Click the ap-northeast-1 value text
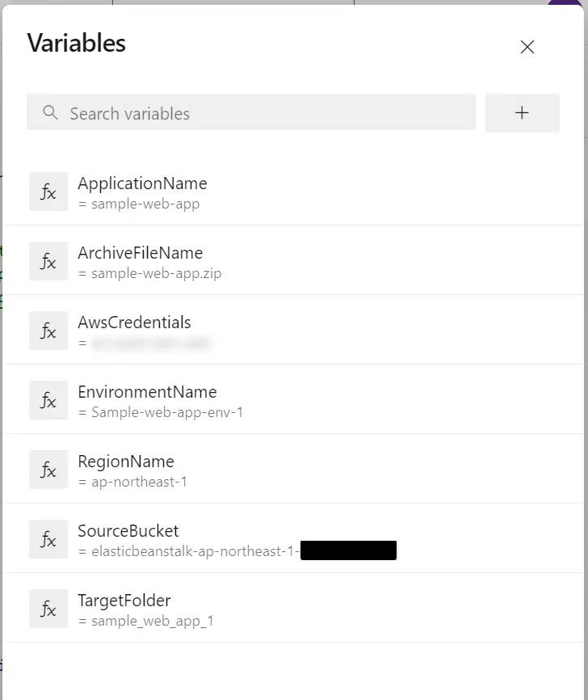The height and width of the screenshot is (700, 588). (x=139, y=482)
